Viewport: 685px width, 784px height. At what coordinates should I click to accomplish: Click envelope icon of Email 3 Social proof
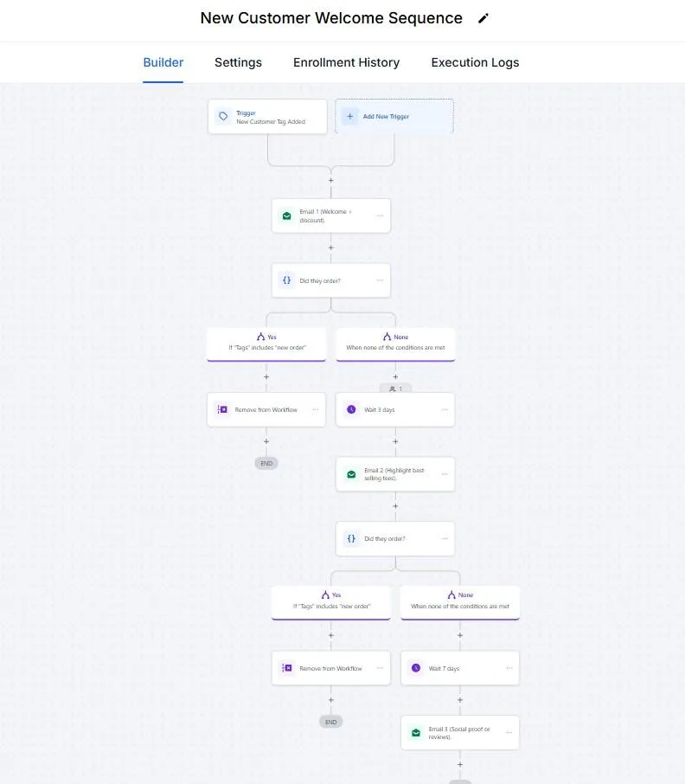coord(416,732)
